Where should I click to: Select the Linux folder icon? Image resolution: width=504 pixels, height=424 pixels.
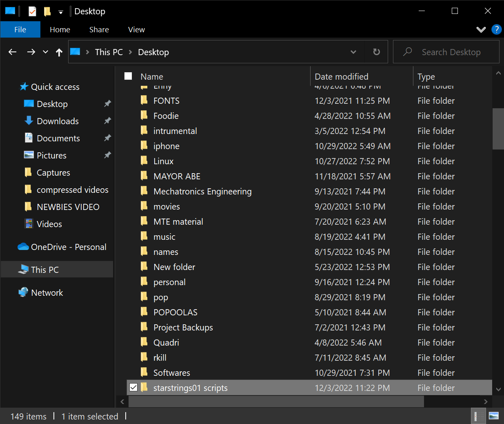[x=144, y=161]
